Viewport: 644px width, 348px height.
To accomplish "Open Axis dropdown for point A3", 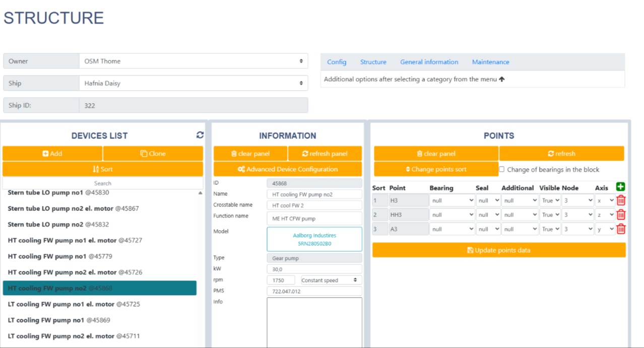I will (x=605, y=229).
